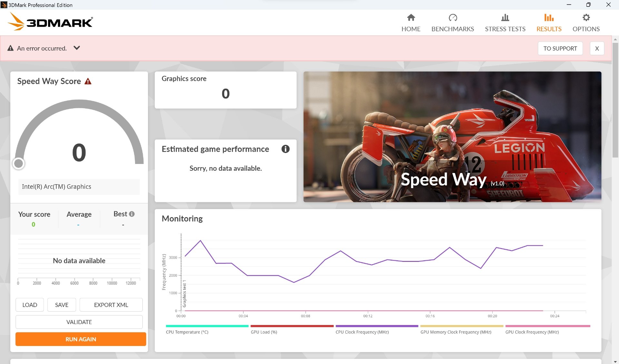Switch to STRESS TESTS tab
Image resolution: width=619 pixels, height=364 pixels.
click(505, 23)
